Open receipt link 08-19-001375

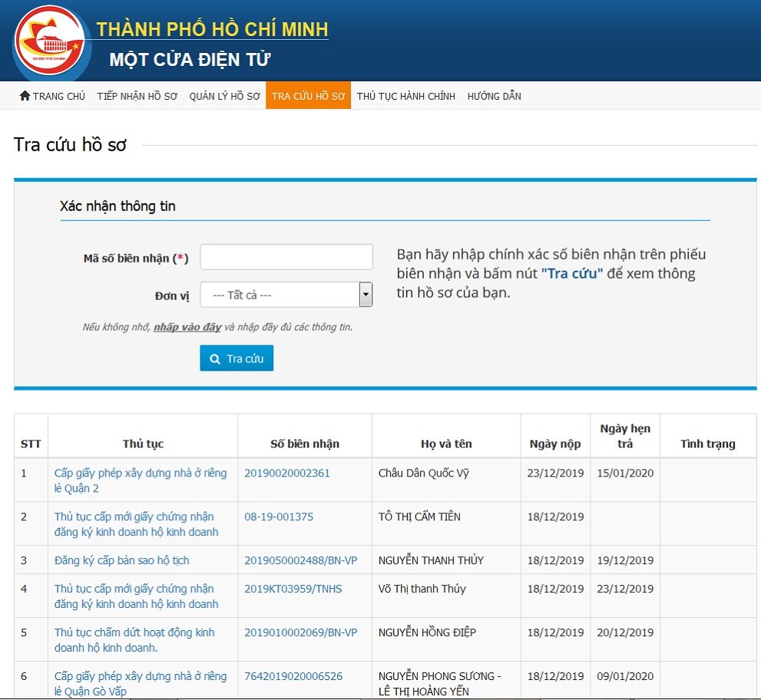click(278, 517)
